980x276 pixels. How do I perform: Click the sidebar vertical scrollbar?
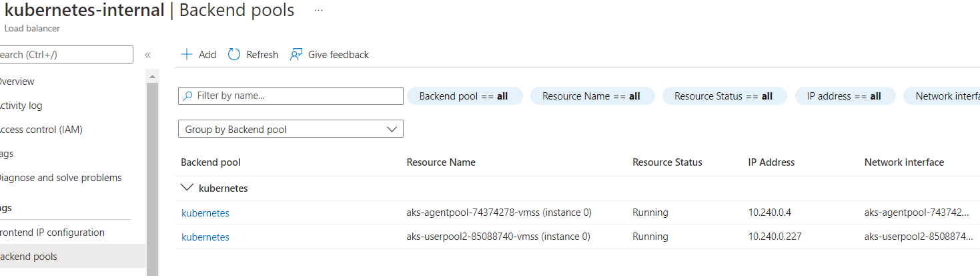pyautogui.click(x=152, y=171)
